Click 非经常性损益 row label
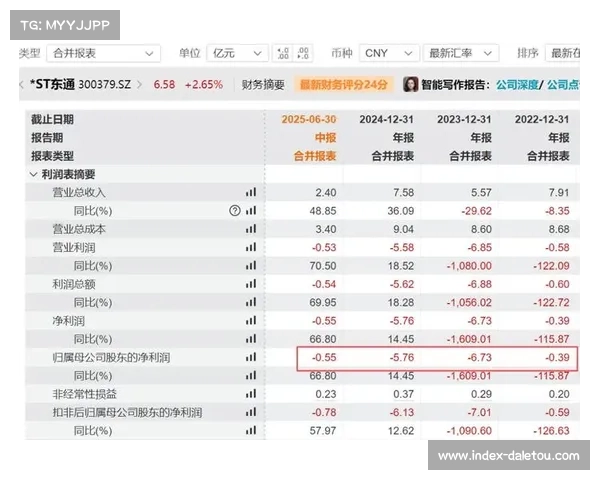 (85, 394)
